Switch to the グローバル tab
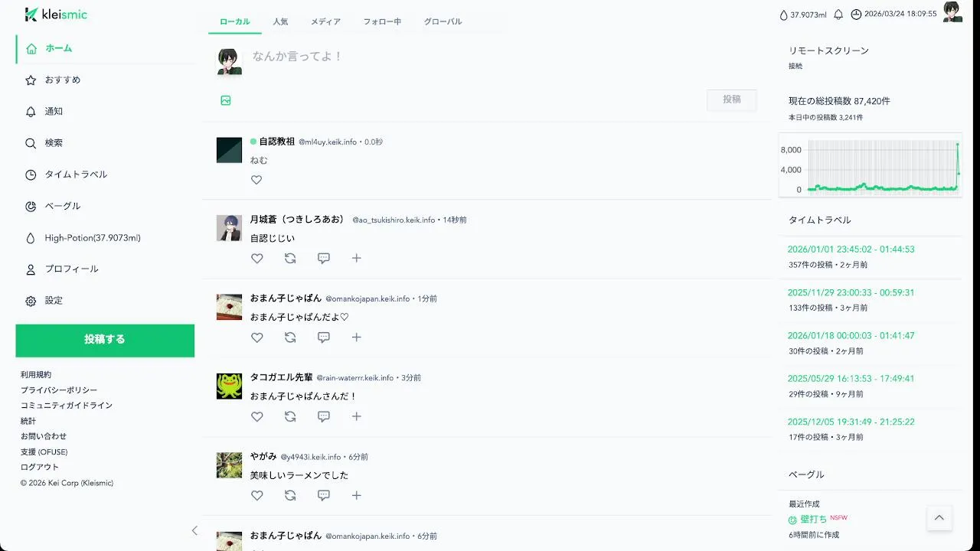This screenshot has width=980, height=551. point(443,21)
